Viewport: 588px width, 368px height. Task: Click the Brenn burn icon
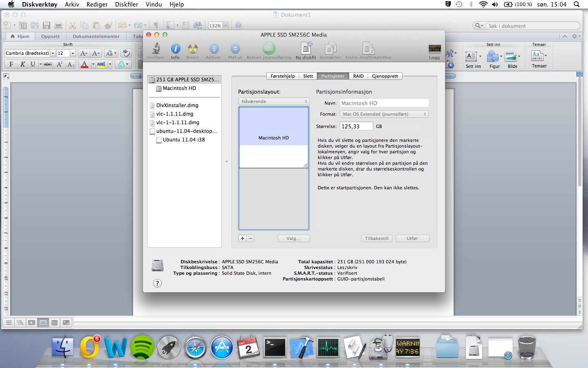[192, 49]
